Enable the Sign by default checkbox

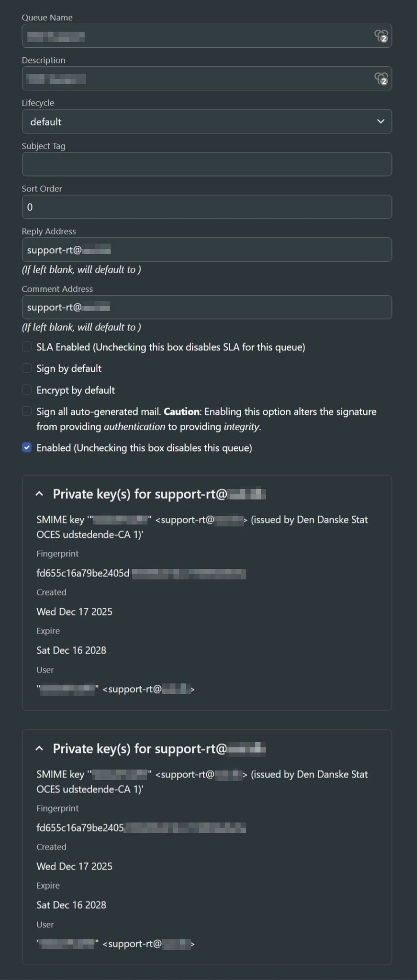point(27,368)
